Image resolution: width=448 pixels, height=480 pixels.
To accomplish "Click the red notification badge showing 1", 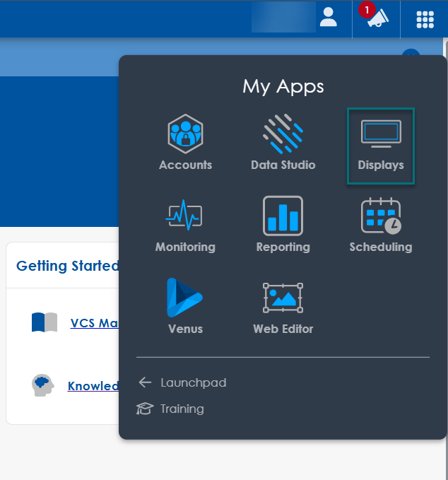I will [366, 9].
